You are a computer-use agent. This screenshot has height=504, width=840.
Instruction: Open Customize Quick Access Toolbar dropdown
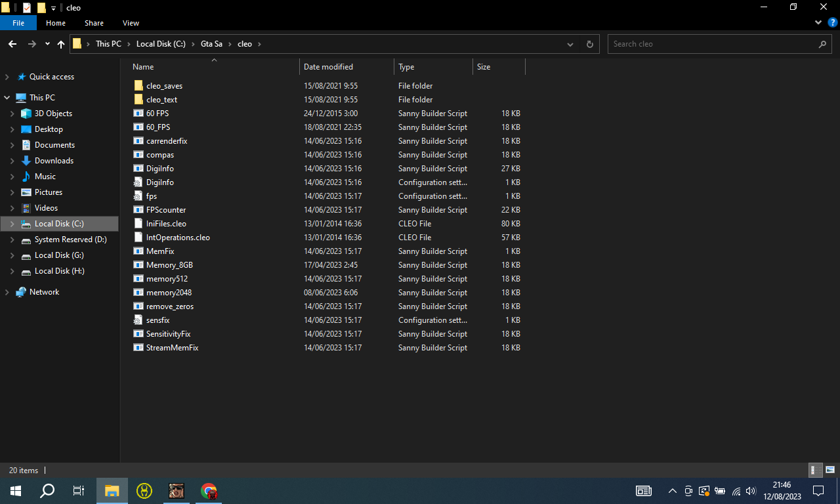(x=54, y=8)
